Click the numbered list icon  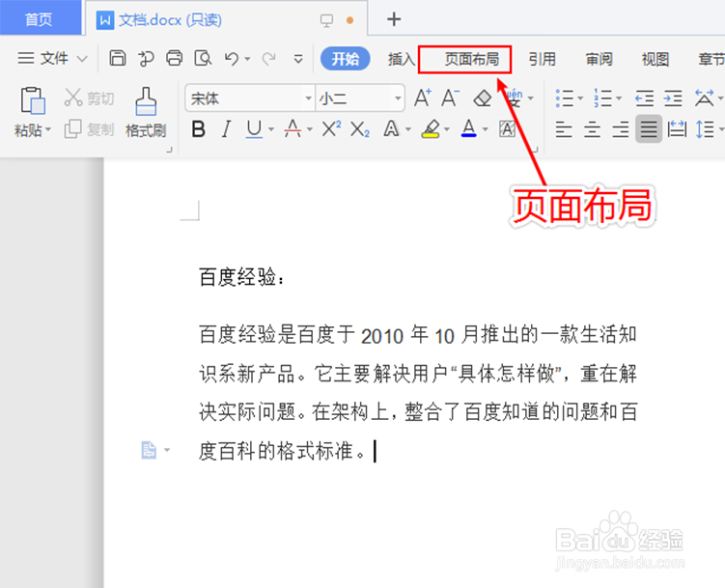point(603,98)
